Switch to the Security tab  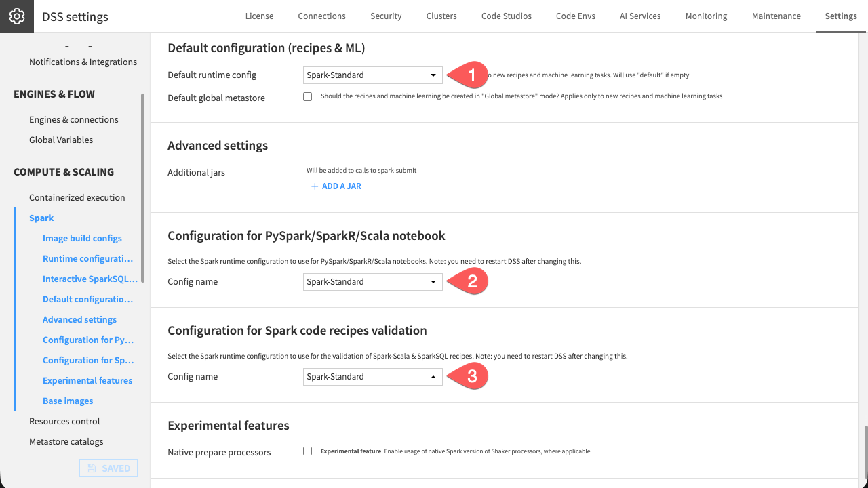click(386, 16)
